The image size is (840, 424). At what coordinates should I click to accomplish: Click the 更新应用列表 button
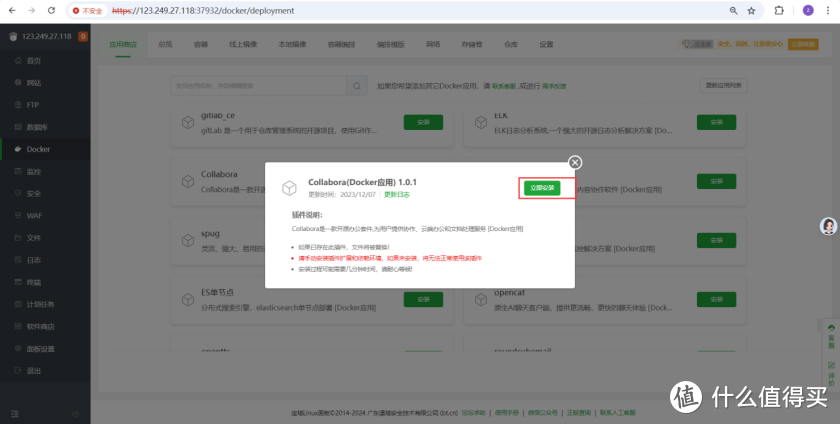click(x=724, y=86)
